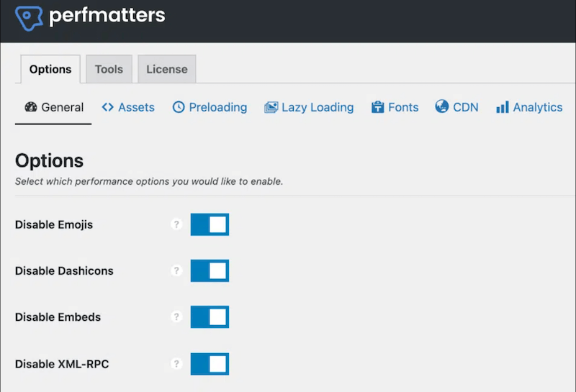Go to the Assets section
Viewport: 576px width, 392px height.
tap(128, 107)
